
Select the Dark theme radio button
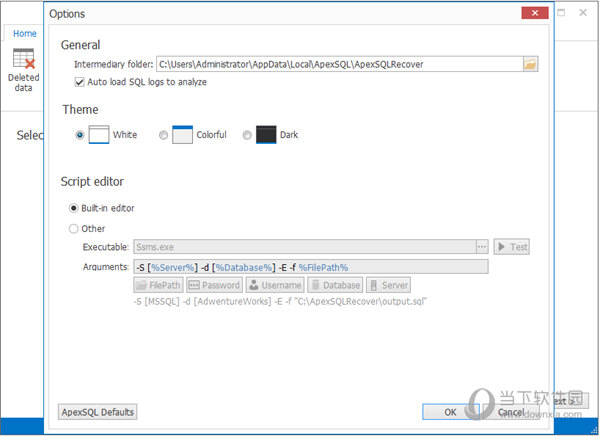[x=247, y=135]
